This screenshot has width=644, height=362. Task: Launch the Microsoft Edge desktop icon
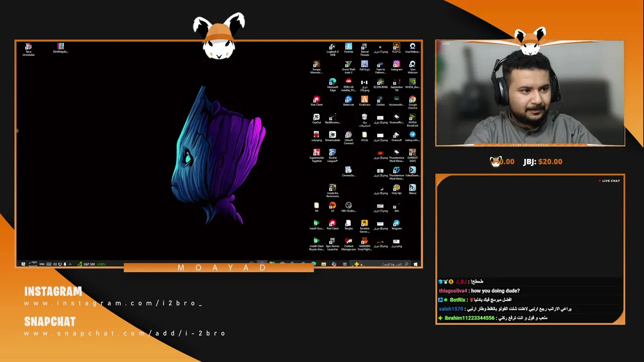333,84
